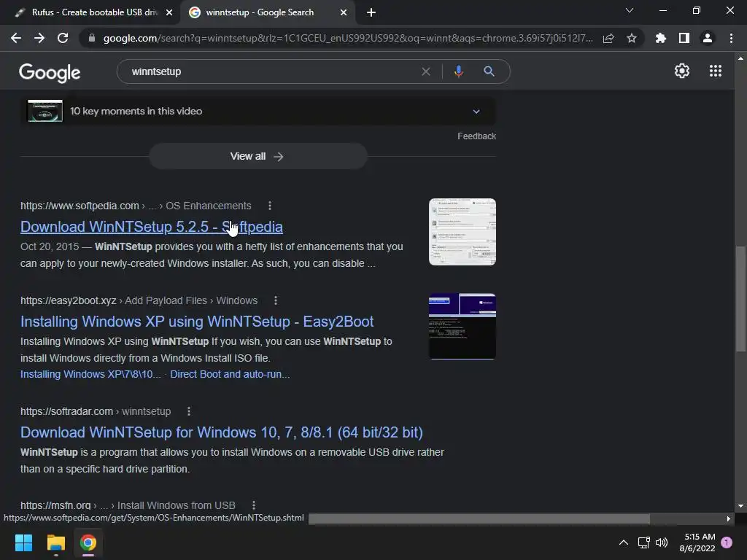Go back to the previous page
Screen dimensions: 747x560
[x=16, y=38]
